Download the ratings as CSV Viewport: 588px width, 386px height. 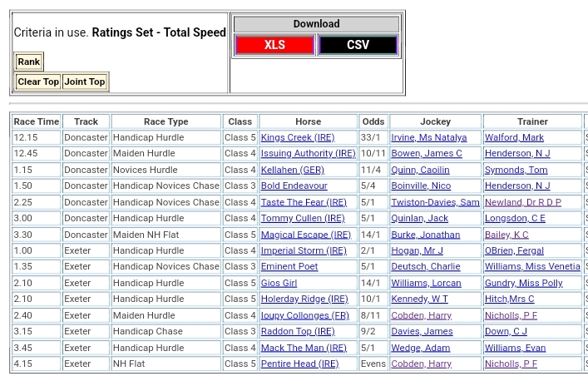(358, 45)
